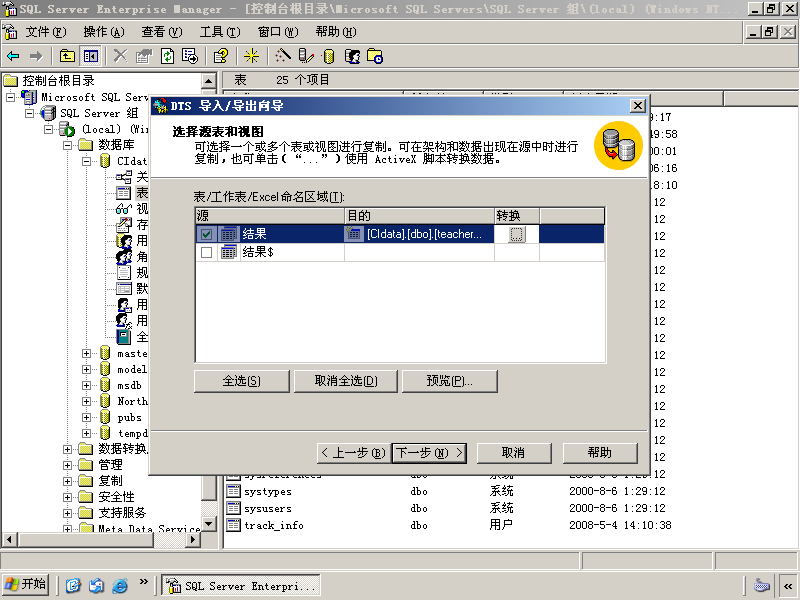Viewport: 800px width, 600px height.
Task: Click the New login user icon
Action: (x=352, y=56)
